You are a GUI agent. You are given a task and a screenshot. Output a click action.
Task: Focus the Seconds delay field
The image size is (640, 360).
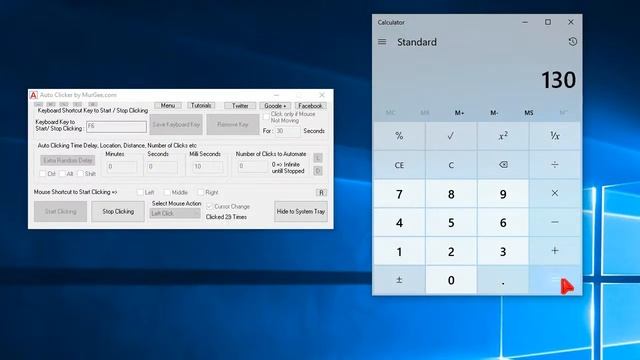point(162,167)
